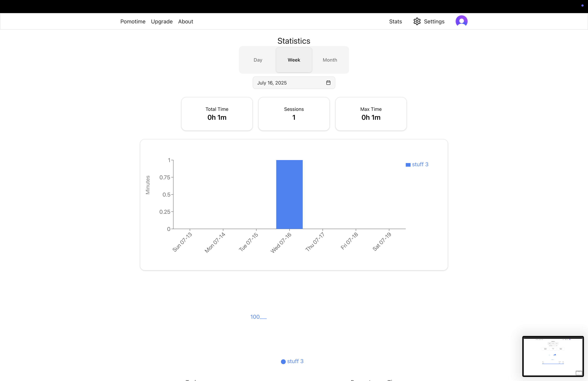
Task: Click the stuff 3 bar chart legend swatch
Action: [408, 165]
